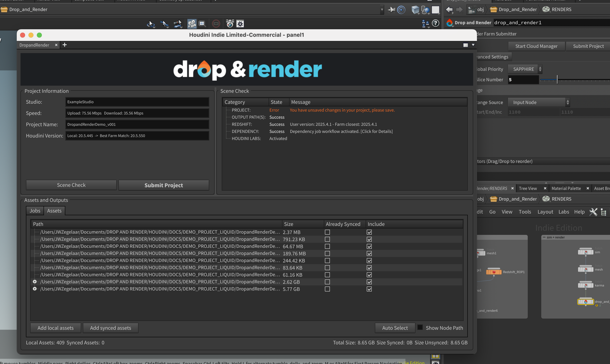This screenshot has height=364, width=610.
Task: Open the viewport display options gear icon
Action: 240,24
